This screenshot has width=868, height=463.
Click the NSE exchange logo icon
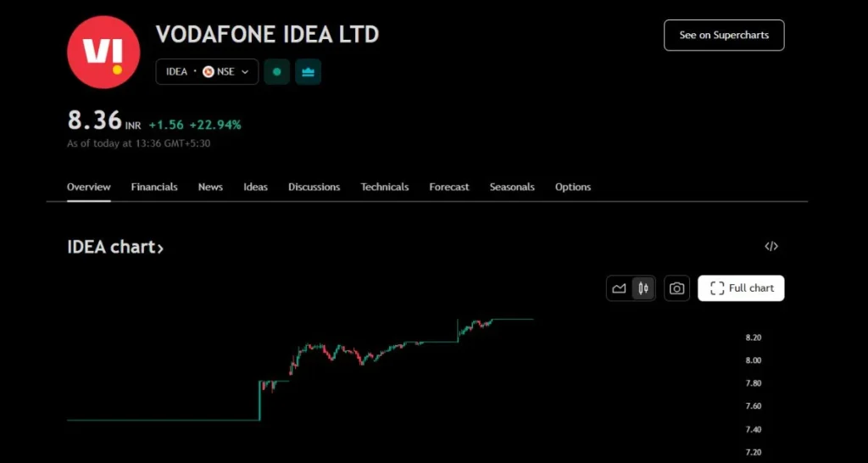click(x=209, y=71)
